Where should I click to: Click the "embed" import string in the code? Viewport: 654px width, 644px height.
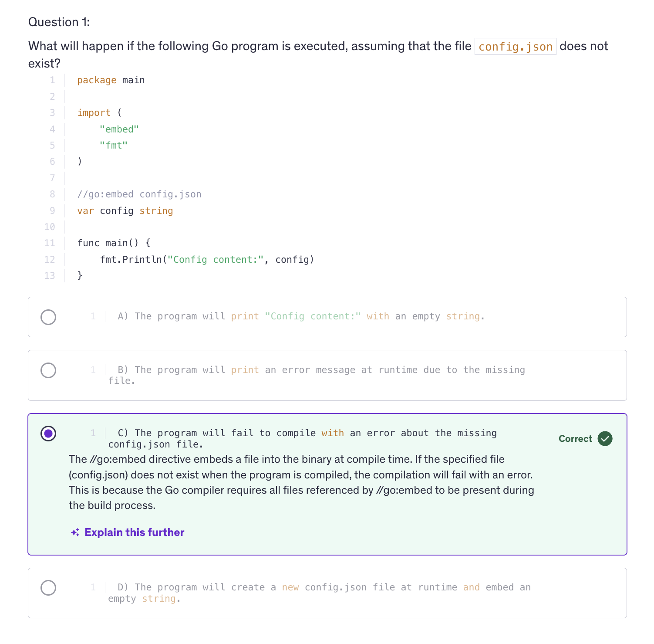pyautogui.click(x=119, y=129)
